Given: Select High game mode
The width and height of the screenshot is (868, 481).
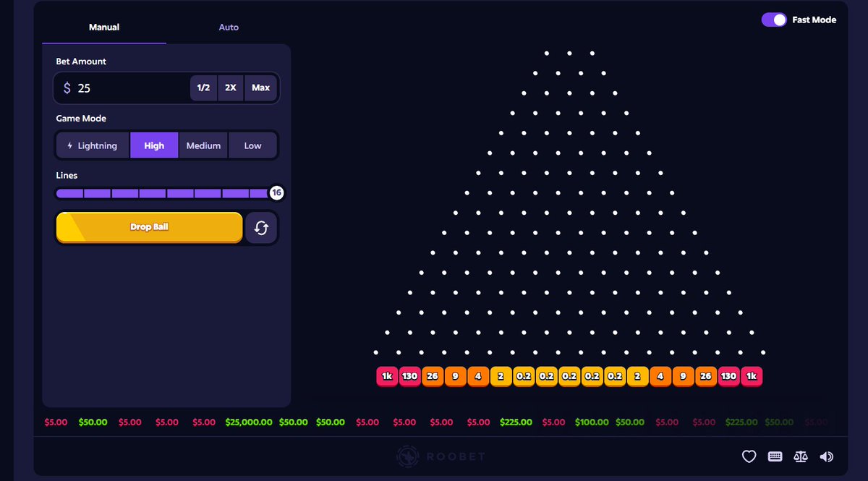Looking at the screenshot, I should coord(154,145).
